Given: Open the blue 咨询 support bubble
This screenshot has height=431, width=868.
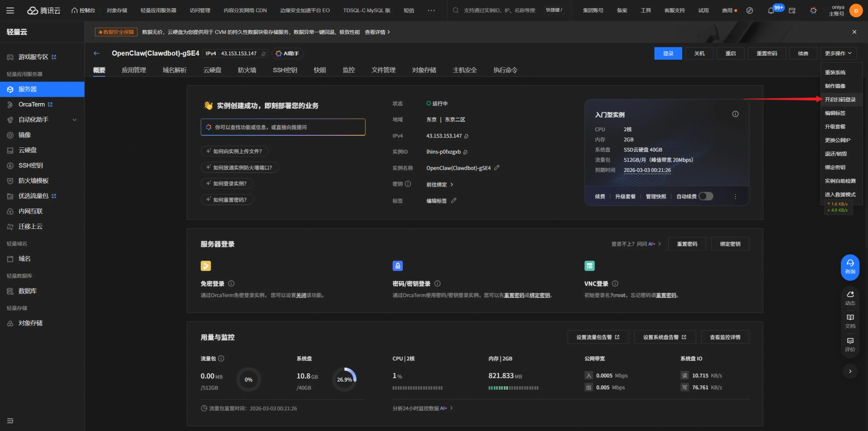Looking at the screenshot, I should pos(850,267).
